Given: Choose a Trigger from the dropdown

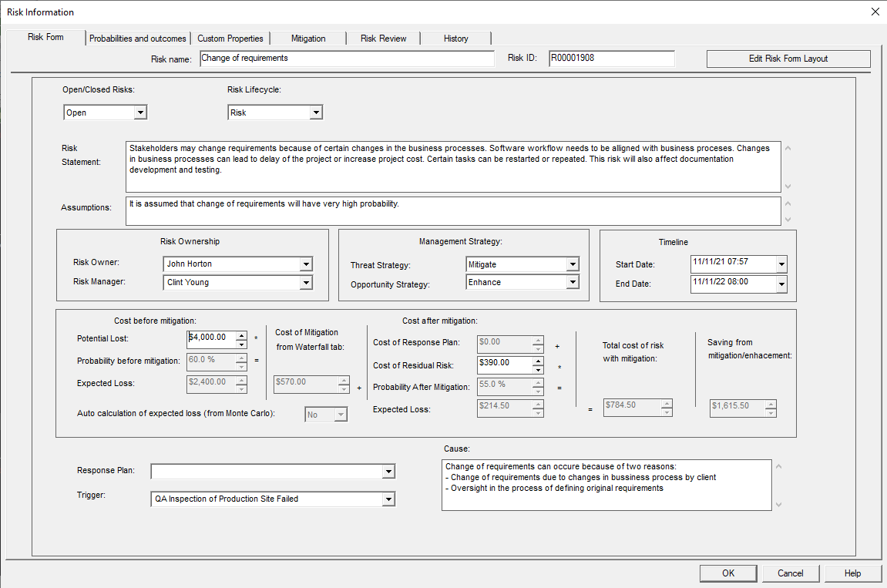Looking at the screenshot, I should (x=388, y=499).
